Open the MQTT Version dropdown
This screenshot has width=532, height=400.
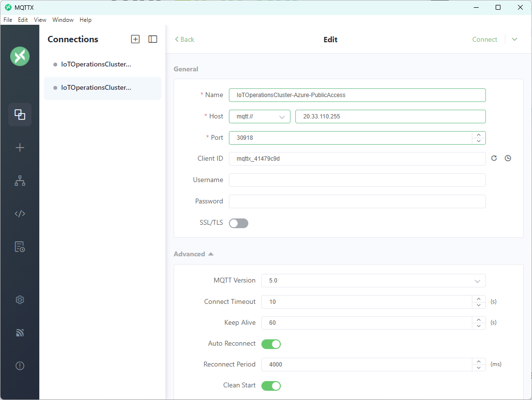click(x=373, y=281)
